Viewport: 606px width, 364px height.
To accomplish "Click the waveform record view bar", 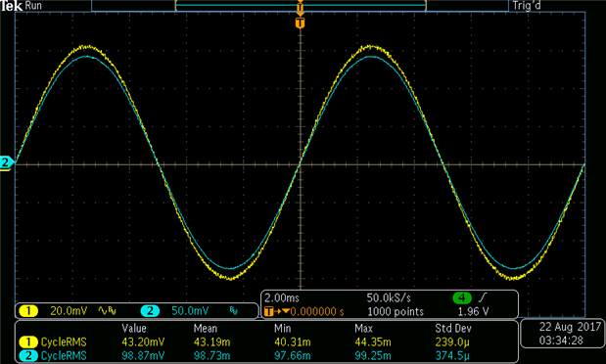I will [301, 6].
